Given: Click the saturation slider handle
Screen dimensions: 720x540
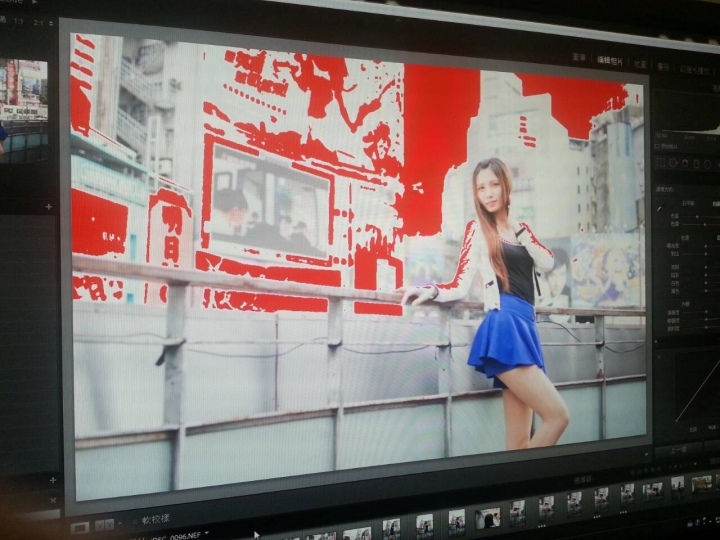Looking at the screenshot, I should 706,327.
